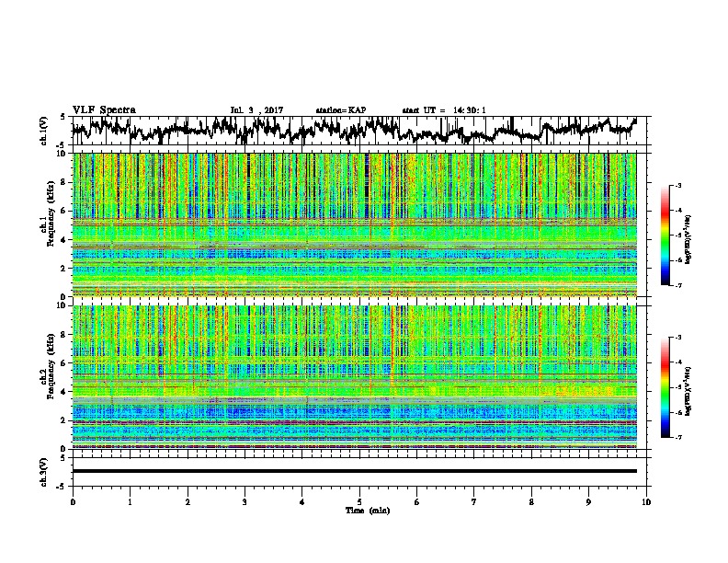Click the "-5" tick on ch.1 voltage axis
This screenshot has height=563, width=728.
(62, 144)
